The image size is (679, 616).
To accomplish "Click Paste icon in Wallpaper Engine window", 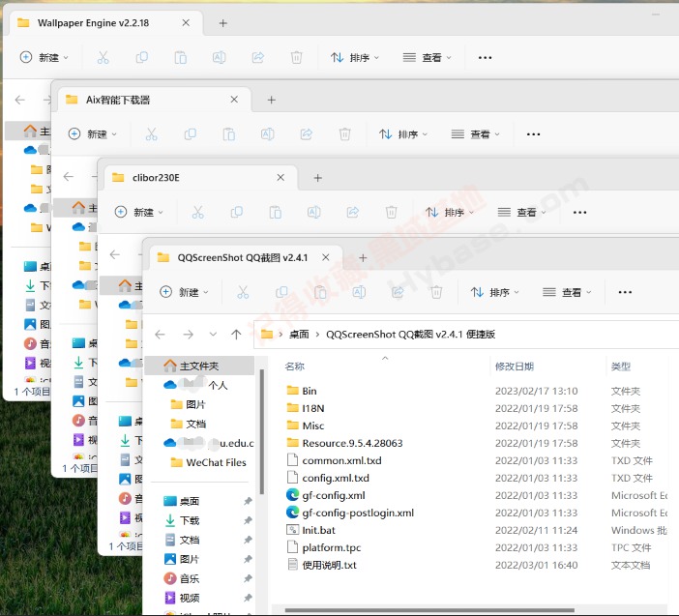I will 180,58.
